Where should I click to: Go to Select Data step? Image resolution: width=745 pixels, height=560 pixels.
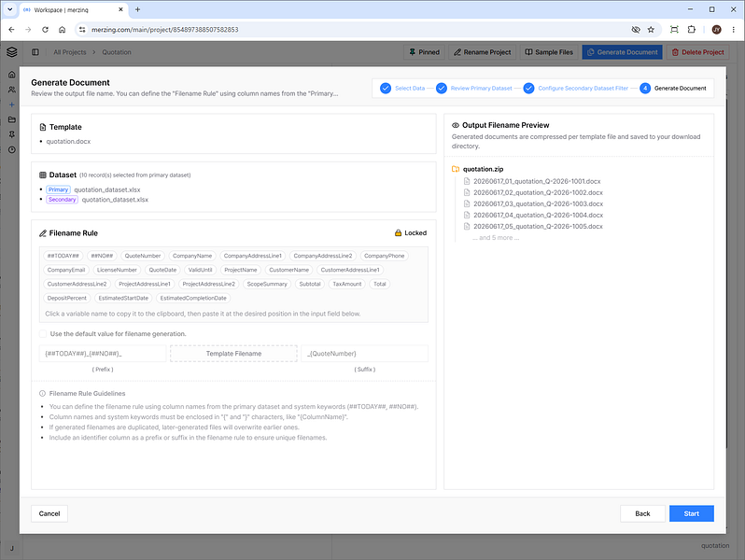402,89
